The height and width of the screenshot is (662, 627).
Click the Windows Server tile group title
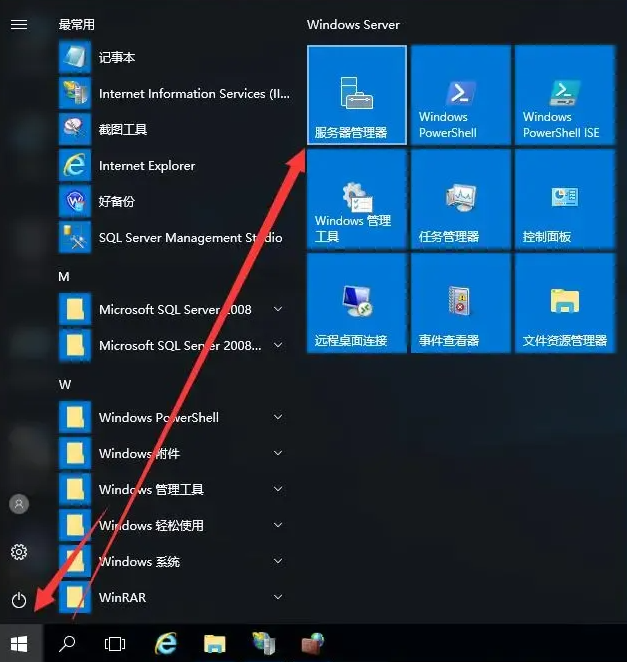pyautogui.click(x=353, y=24)
